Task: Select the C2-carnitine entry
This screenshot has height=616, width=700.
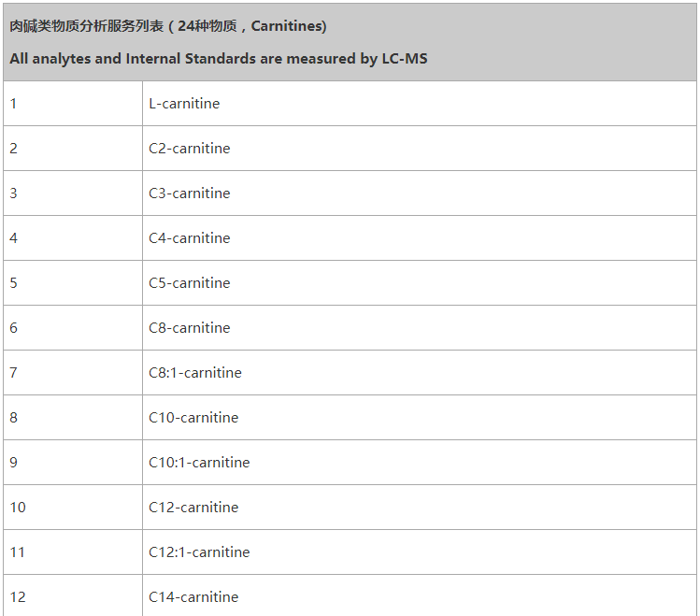Action: point(189,149)
